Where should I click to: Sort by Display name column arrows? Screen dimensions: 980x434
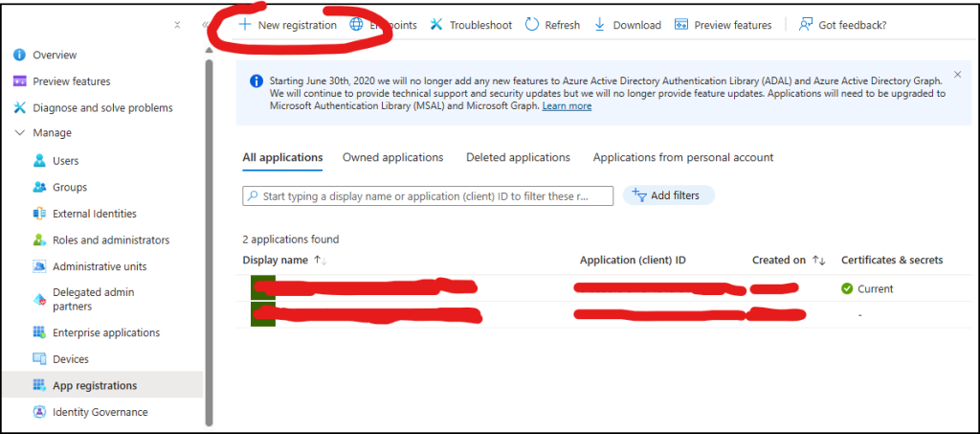320,261
